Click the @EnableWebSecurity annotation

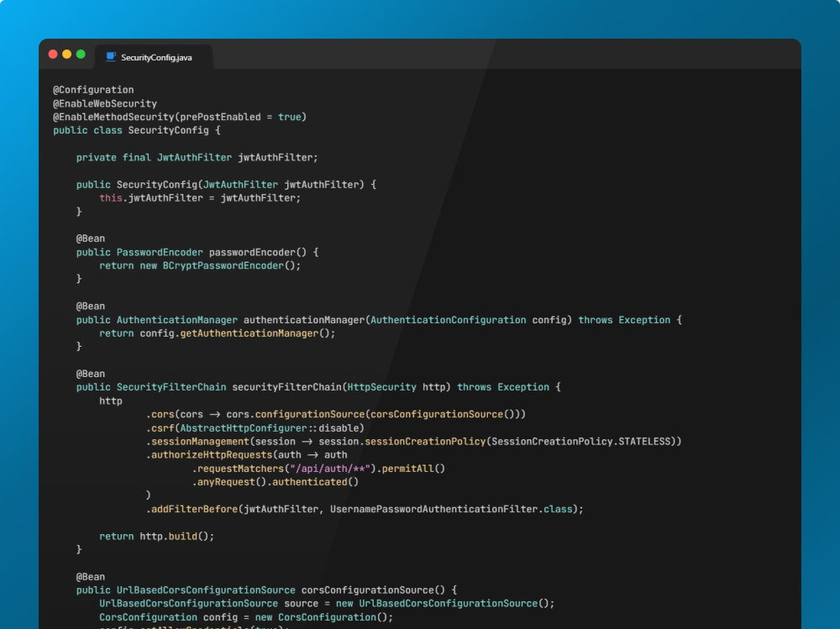[x=105, y=103]
